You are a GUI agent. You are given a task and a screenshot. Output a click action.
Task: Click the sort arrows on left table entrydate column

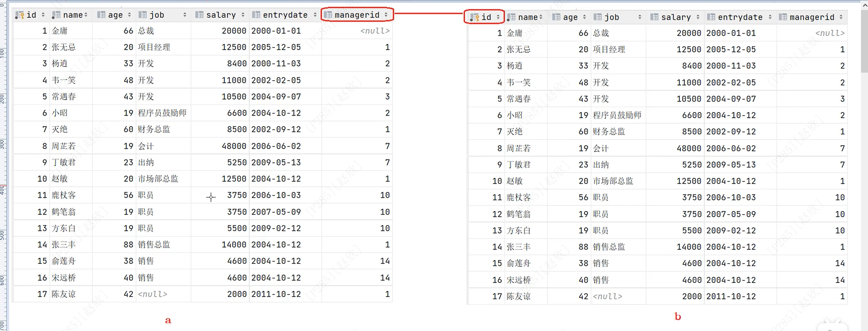pyautogui.click(x=315, y=15)
